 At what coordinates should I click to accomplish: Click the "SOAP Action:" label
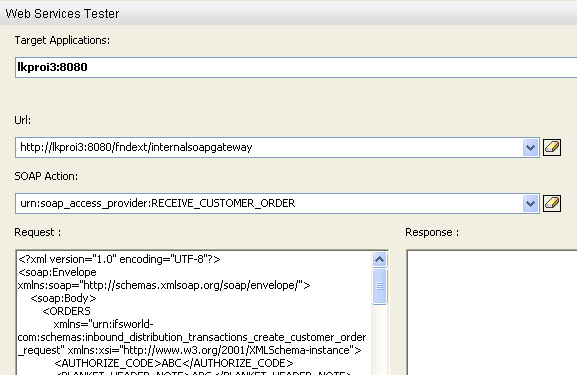tap(46, 176)
